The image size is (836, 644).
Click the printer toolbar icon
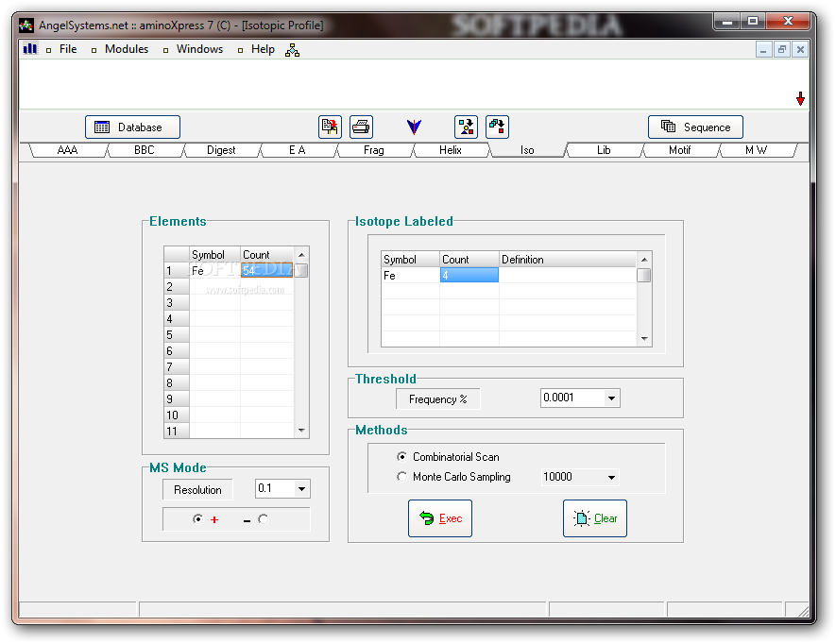(x=361, y=127)
